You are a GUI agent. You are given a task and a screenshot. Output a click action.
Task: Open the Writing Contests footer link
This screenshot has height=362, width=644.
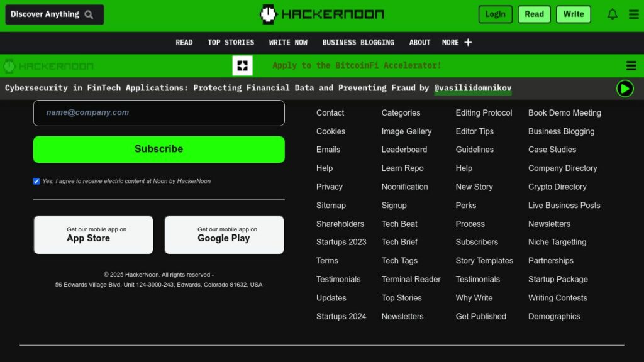pyautogui.click(x=557, y=298)
